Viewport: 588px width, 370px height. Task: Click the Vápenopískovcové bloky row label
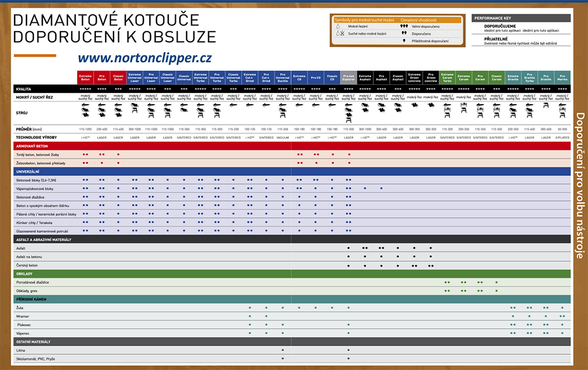click(x=35, y=189)
